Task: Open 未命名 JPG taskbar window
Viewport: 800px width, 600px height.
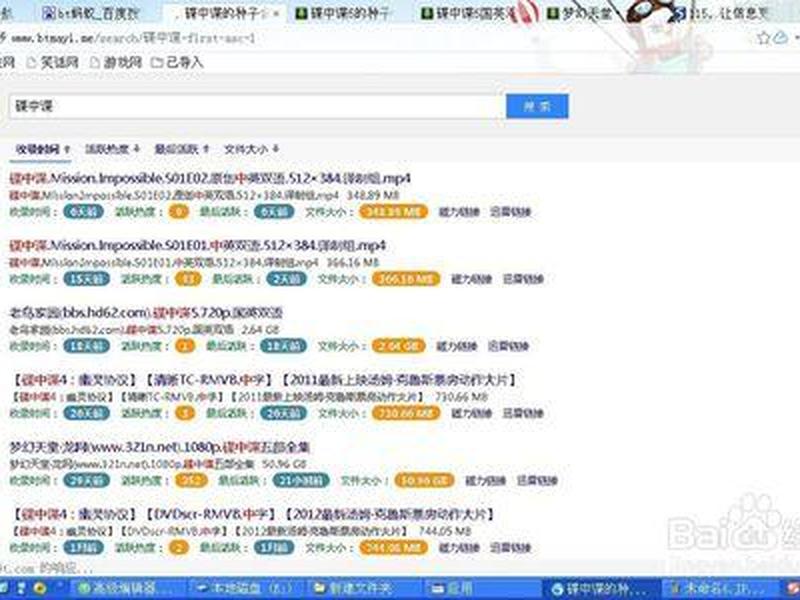Action: 717,588
